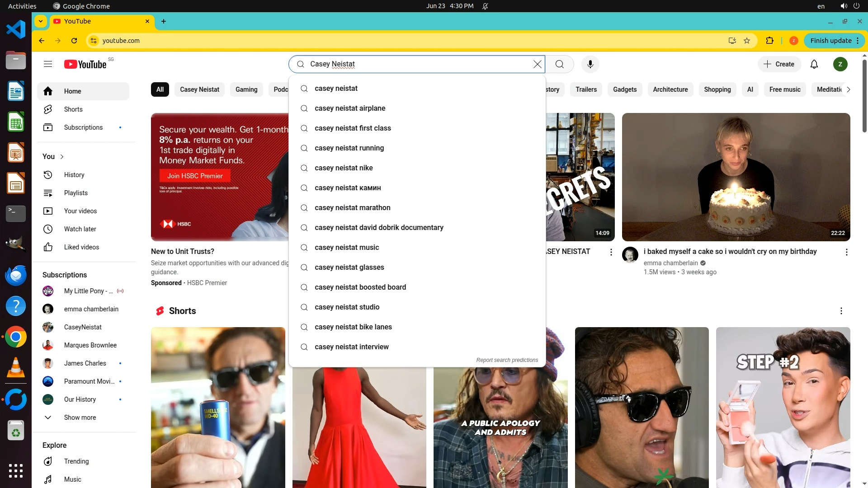
Task: Expand the You section chevron
Action: pos(62,157)
